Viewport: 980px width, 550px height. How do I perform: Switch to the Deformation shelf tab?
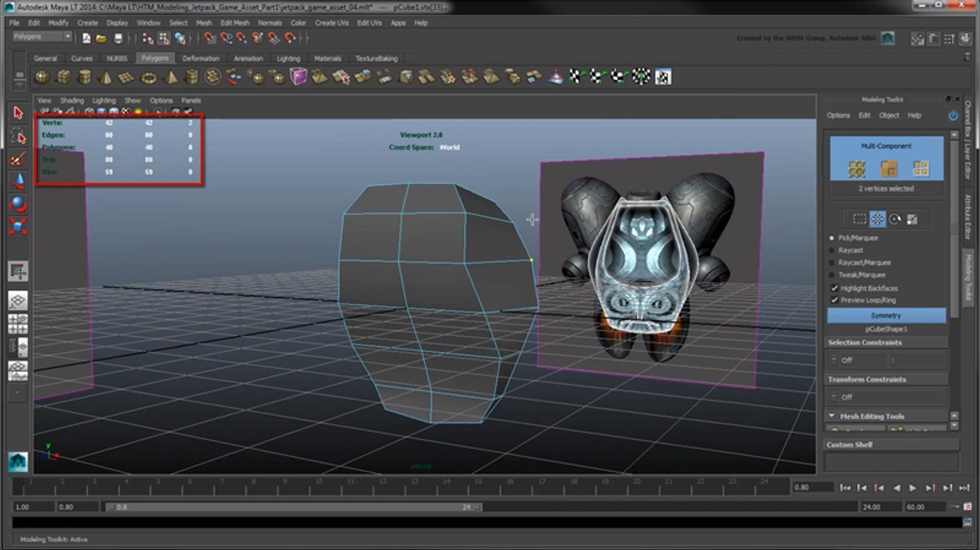201,59
